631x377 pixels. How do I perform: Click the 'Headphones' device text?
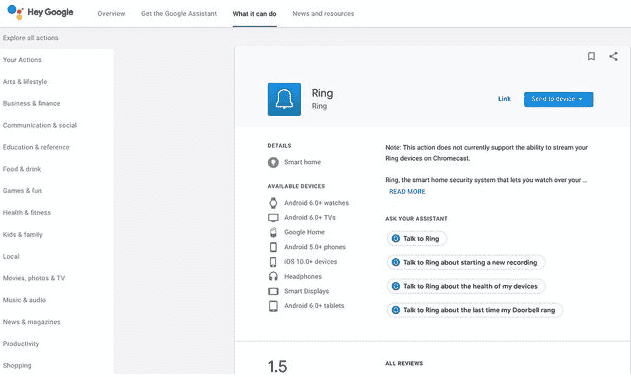click(303, 276)
